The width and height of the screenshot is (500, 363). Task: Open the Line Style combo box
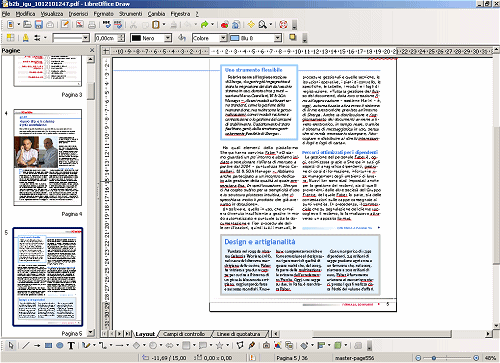click(x=71, y=38)
